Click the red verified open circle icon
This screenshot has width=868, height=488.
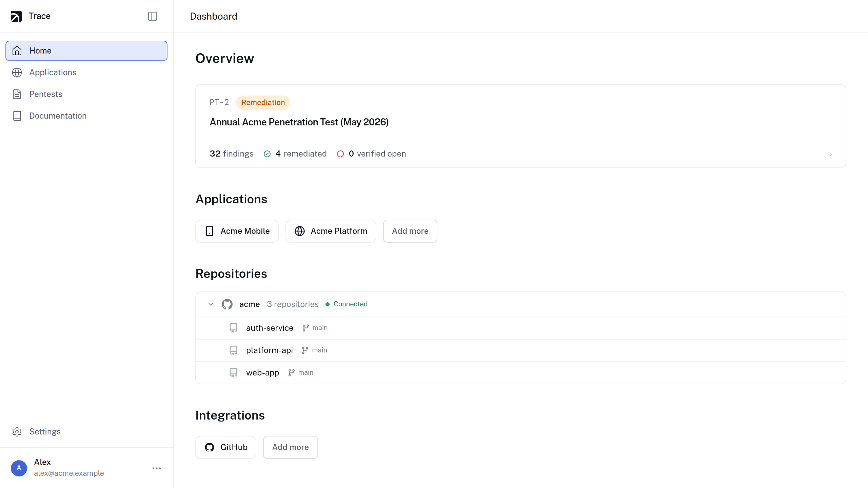point(340,154)
